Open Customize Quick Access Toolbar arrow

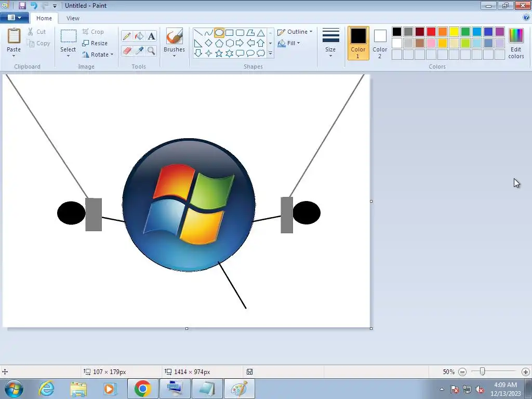click(x=55, y=6)
